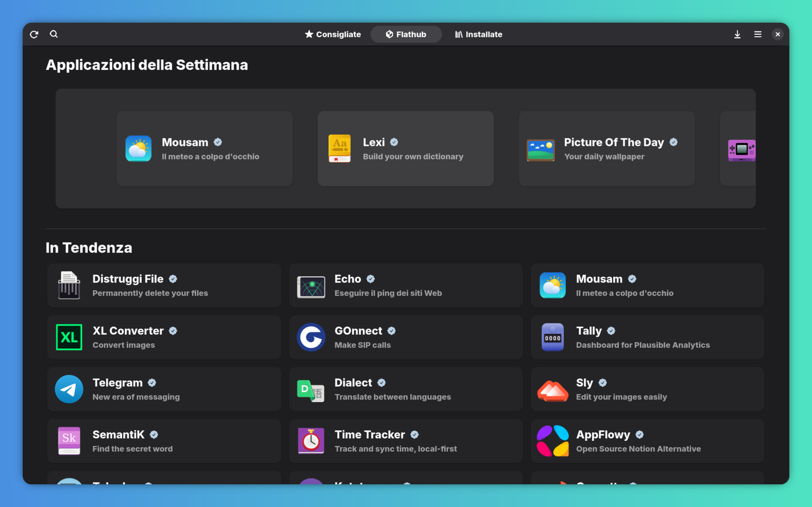Click 'Your daily wallpaper' description
Screen dimensions: 812x507
[x=604, y=156]
